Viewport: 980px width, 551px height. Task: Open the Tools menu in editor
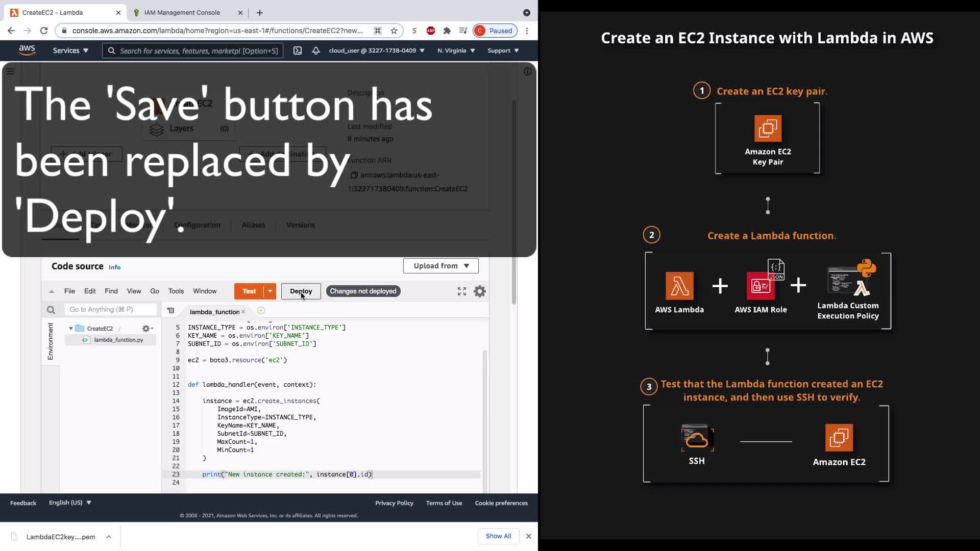(x=176, y=291)
